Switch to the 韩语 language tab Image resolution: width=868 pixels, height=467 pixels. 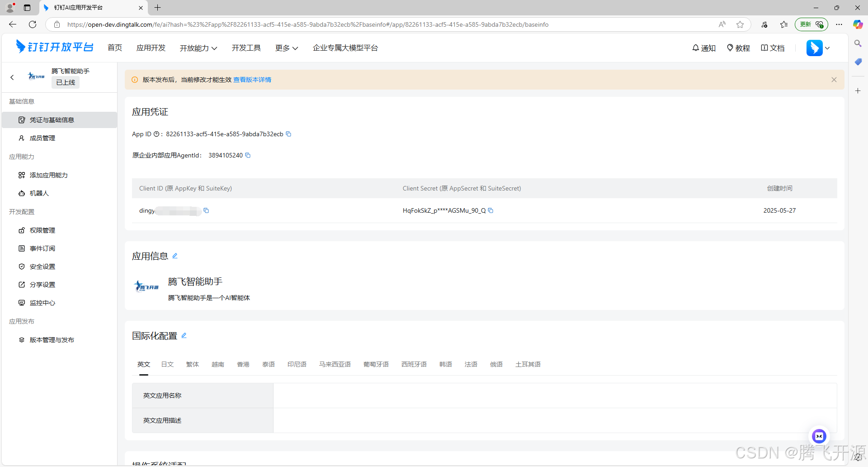[x=446, y=364]
